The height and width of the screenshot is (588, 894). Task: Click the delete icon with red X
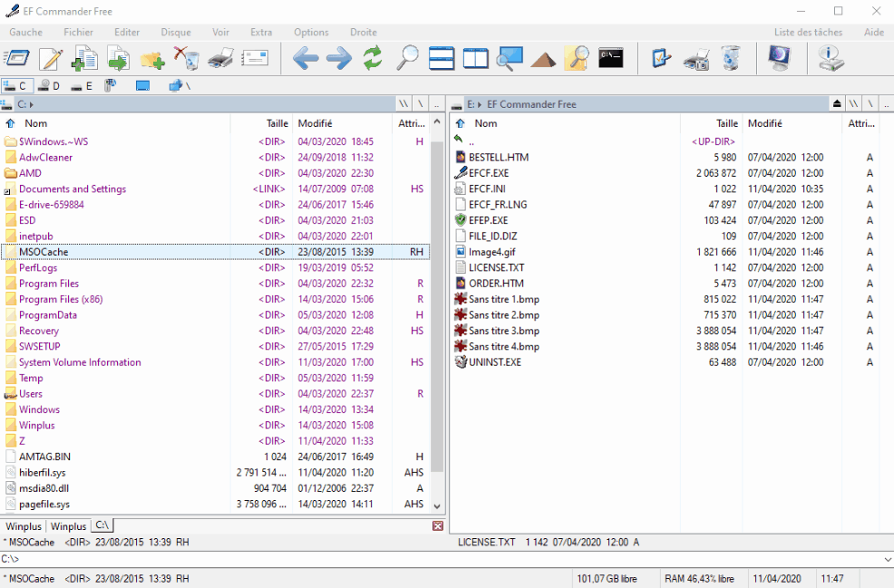point(186,58)
